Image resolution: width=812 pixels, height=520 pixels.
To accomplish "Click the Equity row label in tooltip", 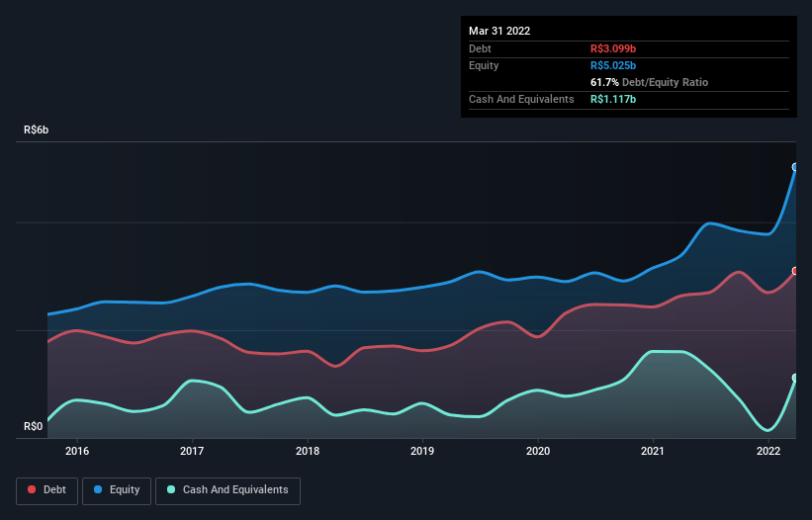I will click(484, 65).
